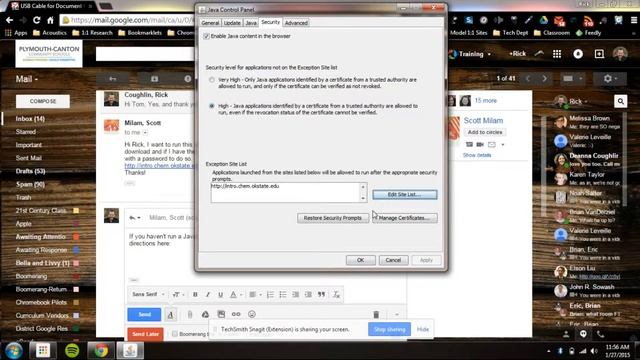Screen dimensions: 640x360
Task: Click Add to circles for Scott Milam
Action: pos(485,132)
